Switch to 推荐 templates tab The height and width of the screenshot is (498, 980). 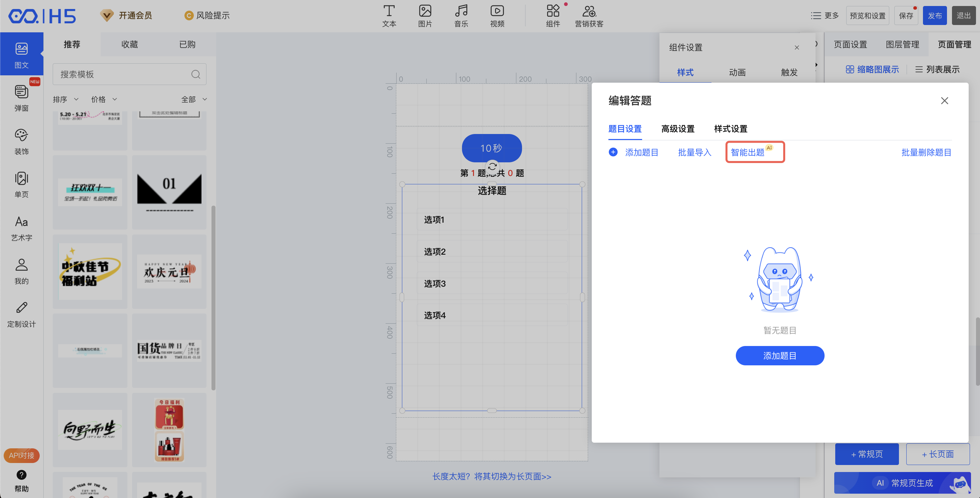(72, 44)
